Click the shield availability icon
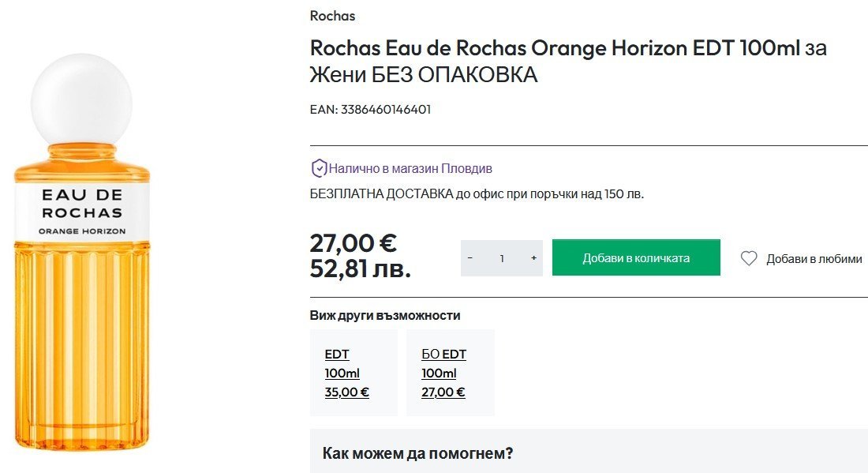This screenshot has height=473, width=868. click(319, 168)
